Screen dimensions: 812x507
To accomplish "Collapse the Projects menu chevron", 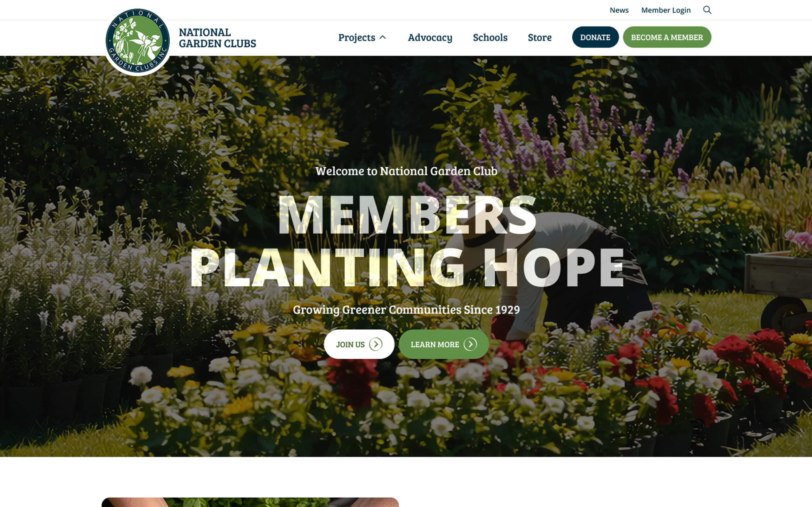I will (x=383, y=37).
